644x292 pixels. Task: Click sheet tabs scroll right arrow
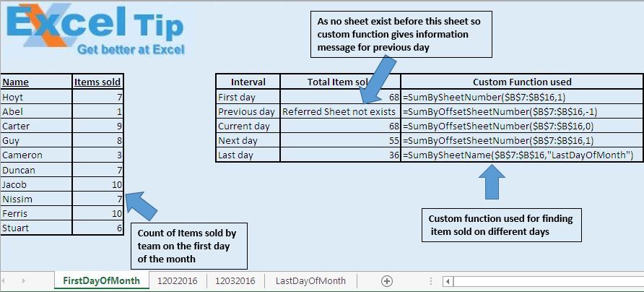[x=23, y=281]
